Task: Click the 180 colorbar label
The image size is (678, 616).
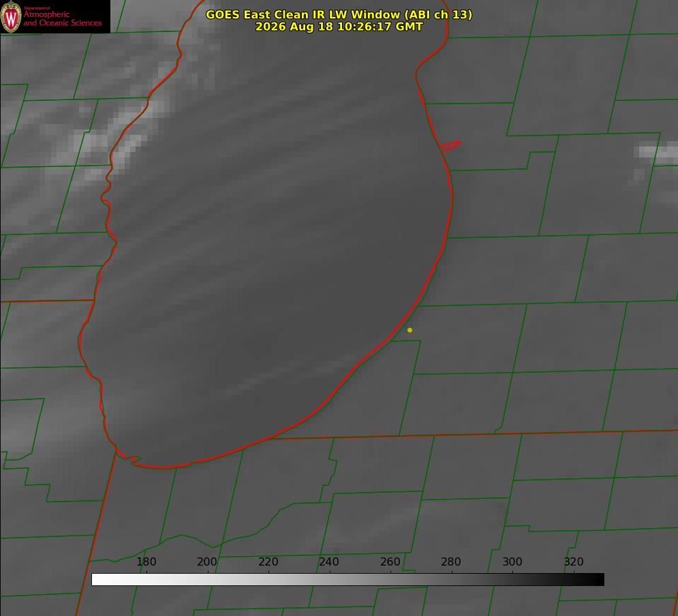Action: (x=146, y=561)
